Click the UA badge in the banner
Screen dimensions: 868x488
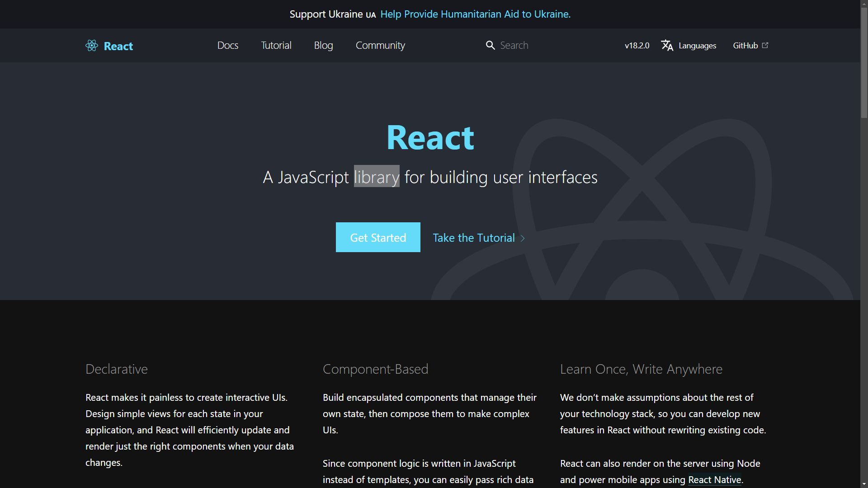(371, 14)
